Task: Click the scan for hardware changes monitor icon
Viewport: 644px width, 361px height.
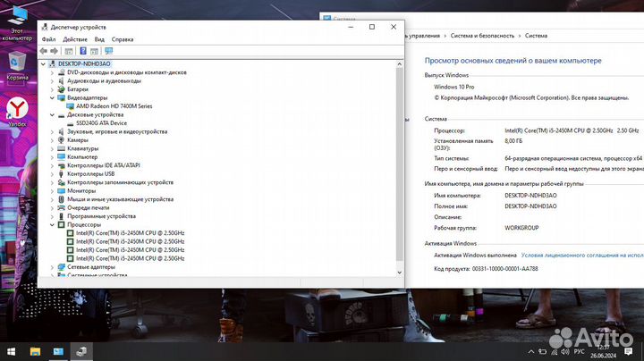Action: tap(108, 51)
